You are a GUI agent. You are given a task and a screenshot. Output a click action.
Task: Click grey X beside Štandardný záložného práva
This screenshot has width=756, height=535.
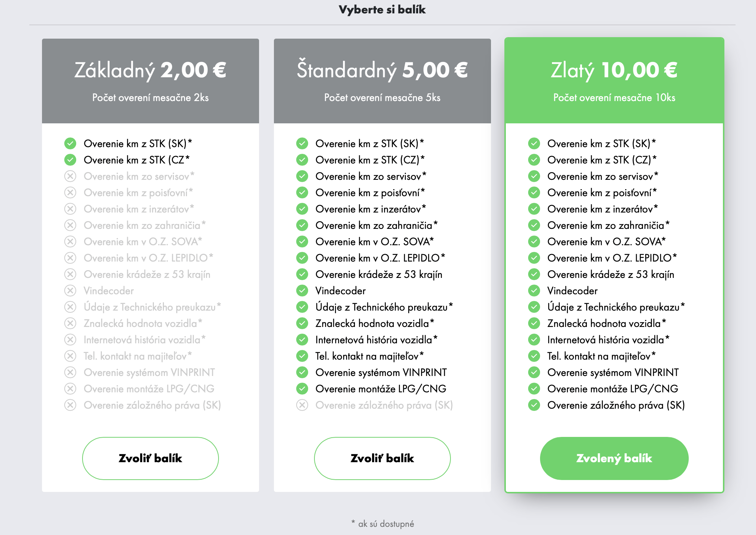(x=302, y=405)
